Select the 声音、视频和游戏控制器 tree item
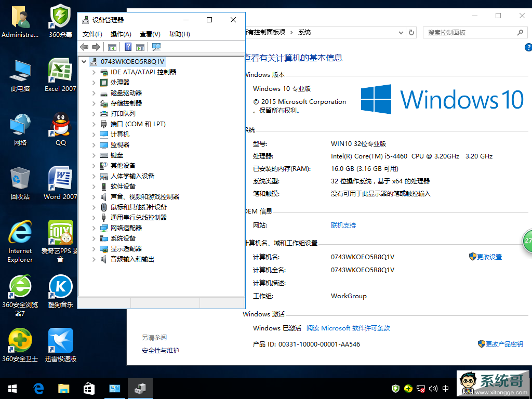The image size is (532, 399). pos(145,197)
